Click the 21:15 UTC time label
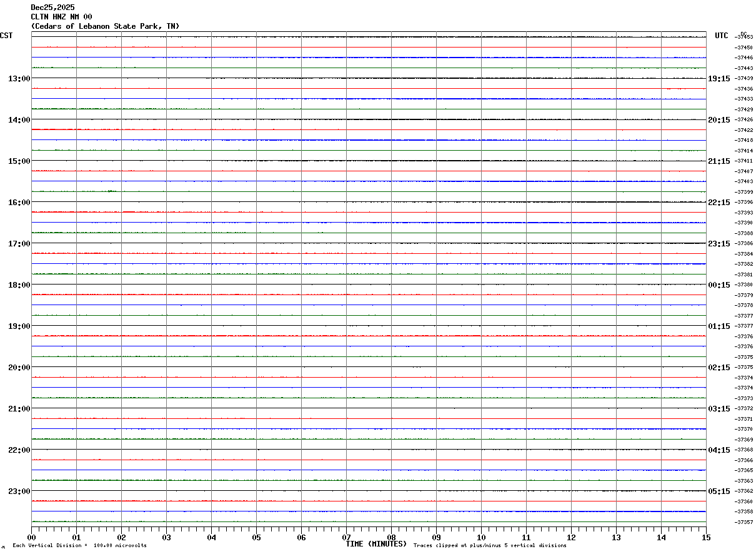This screenshot has height=554, width=756. [x=719, y=161]
